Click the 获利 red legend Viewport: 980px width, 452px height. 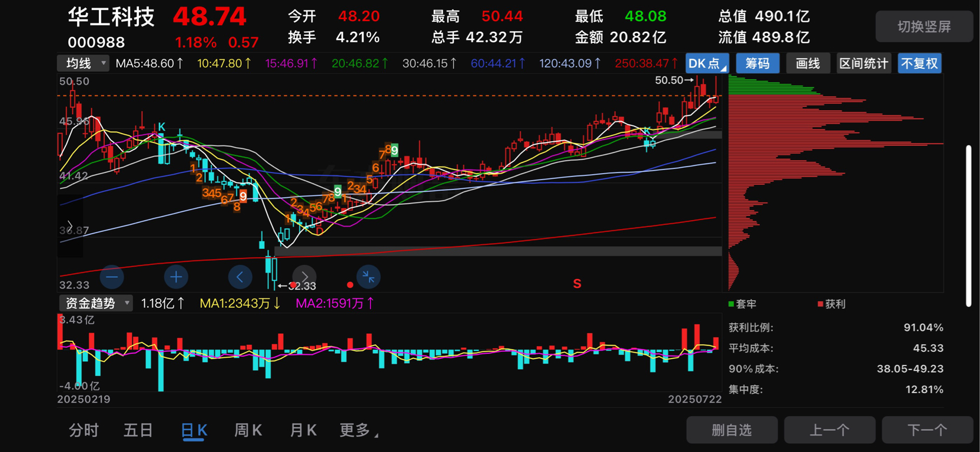pos(832,304)
